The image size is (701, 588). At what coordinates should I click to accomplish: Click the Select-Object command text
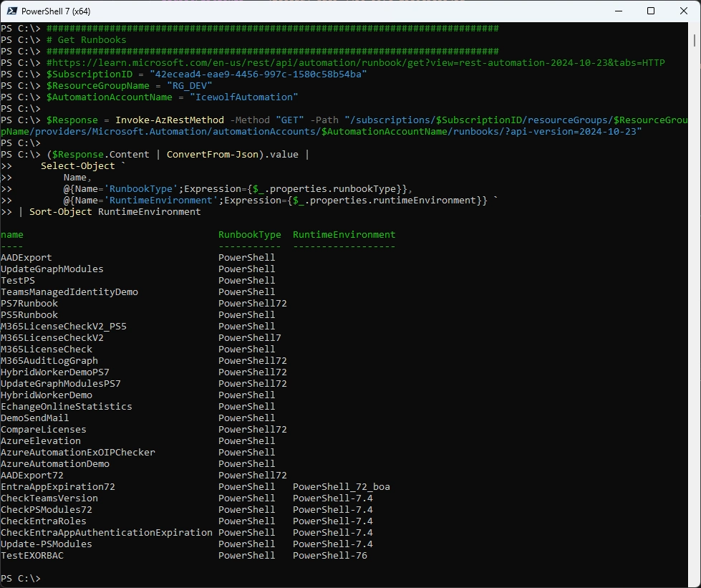78,166
